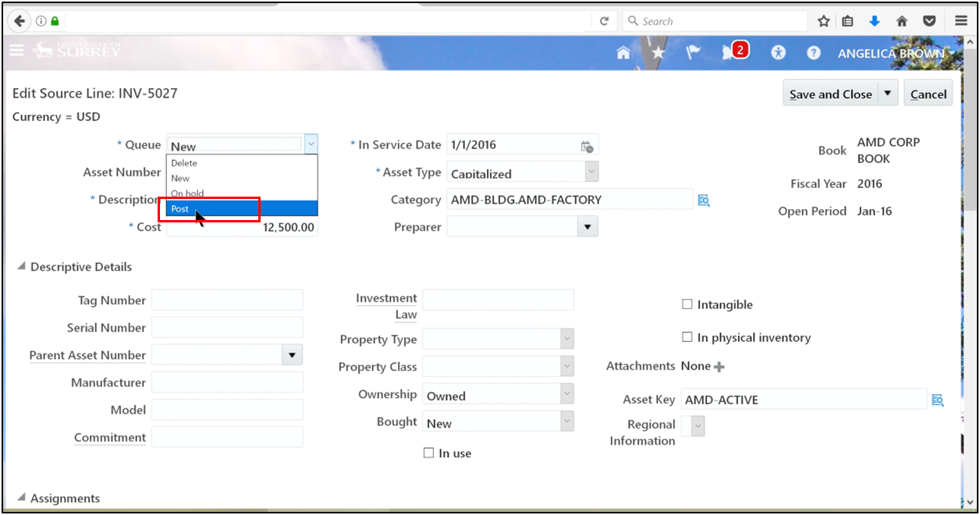
Task: Open the Preparer dropdown
Action: tap(587, 227)
